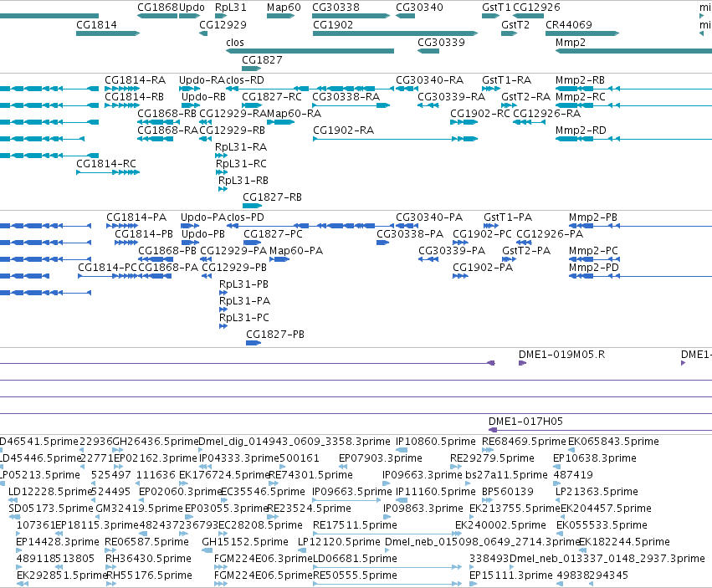
Task: Click the Mmp2 gene label
Action: pyautogui.click(x=571, y=42)
